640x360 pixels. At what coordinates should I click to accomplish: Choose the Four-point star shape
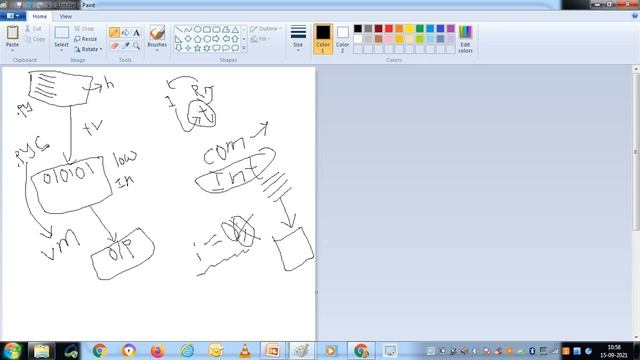click(x=188, y=48)
